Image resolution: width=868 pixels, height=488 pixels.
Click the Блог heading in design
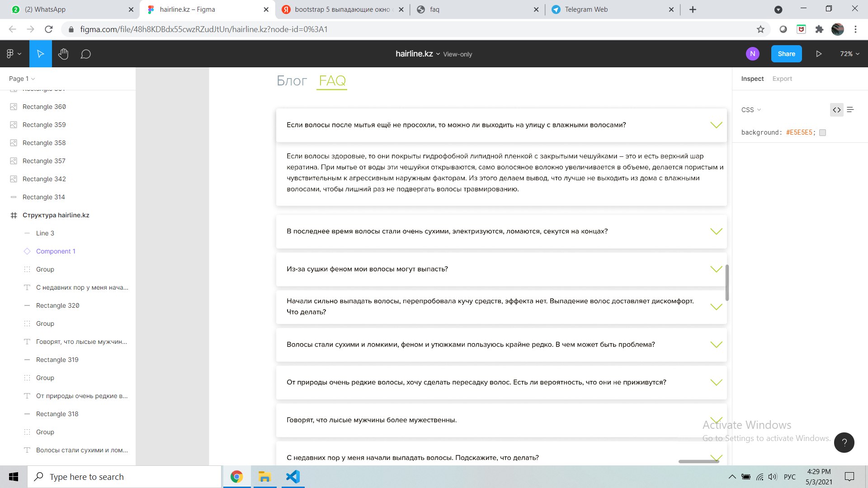click(x=292, y=80)
